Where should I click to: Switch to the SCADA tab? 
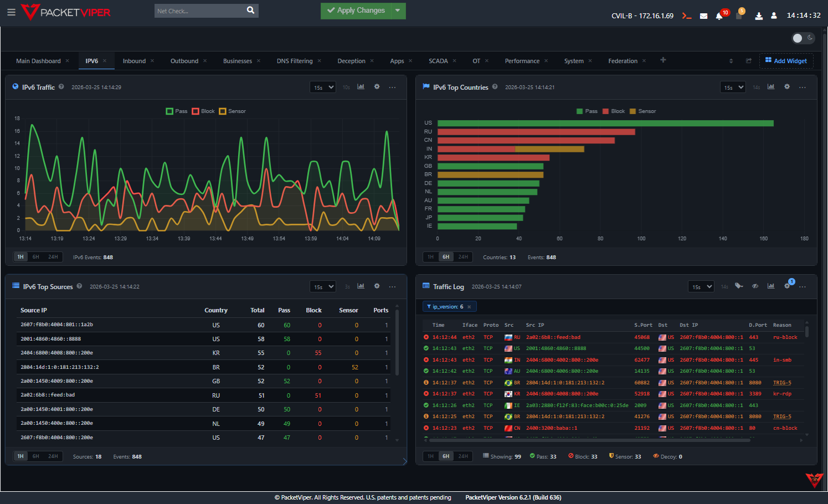pos(438,61)
